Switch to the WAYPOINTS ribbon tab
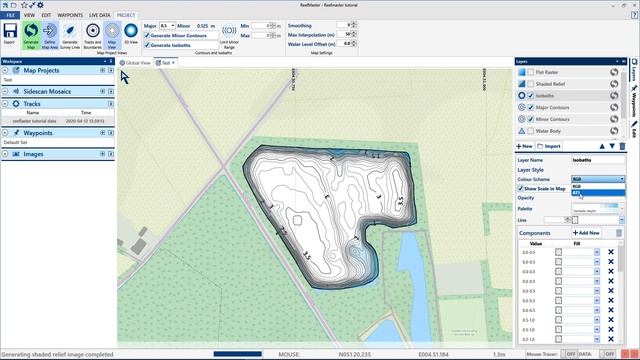 click(x=70, y=15)
